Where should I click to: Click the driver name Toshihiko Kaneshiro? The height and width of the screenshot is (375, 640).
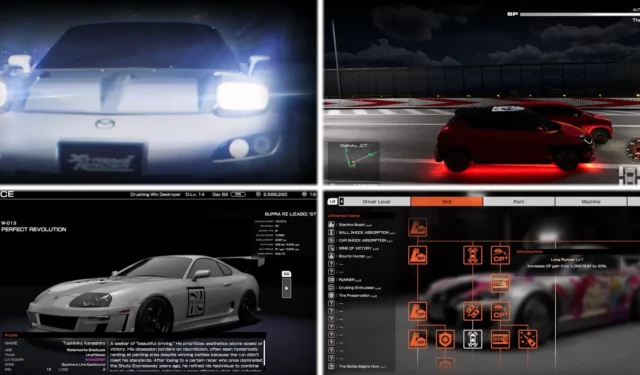pos(84,343)
